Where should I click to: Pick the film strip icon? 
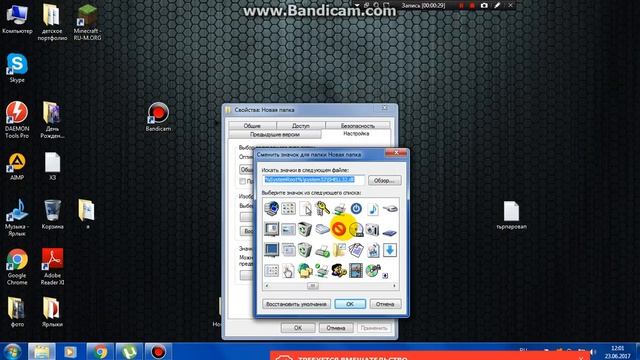(356, 271)
